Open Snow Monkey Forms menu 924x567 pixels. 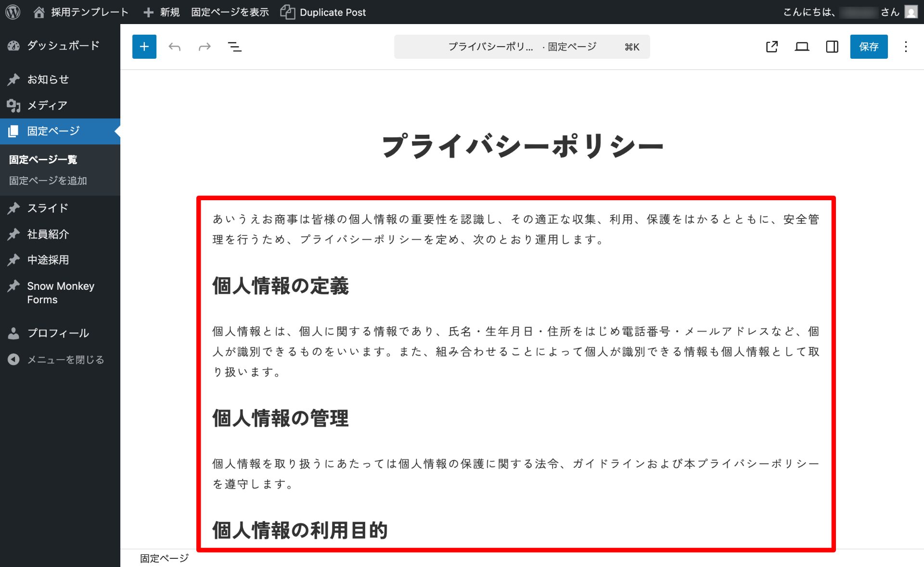click(x=60, y=293)
